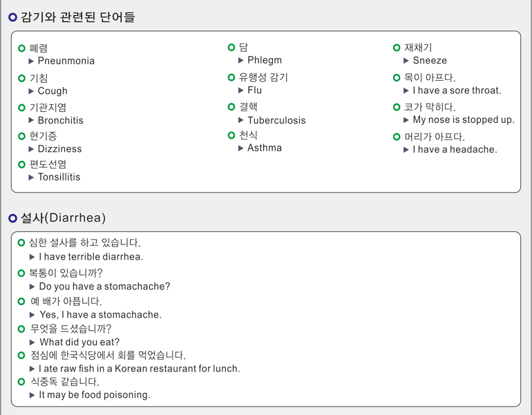This screenshot has width=532, height=415.
Task: Click the green bullet next to 코가 막히다
Action: pyautogui.click(x=397, y=107)
